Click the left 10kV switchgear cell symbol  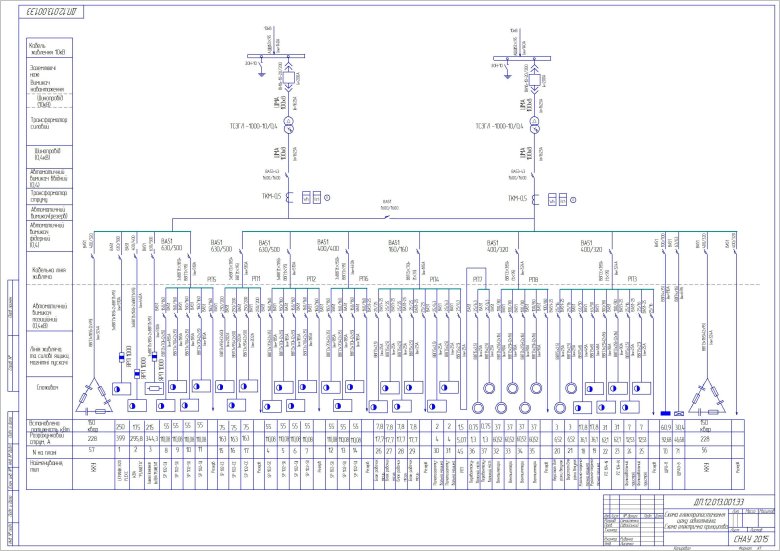coord(285,79)
